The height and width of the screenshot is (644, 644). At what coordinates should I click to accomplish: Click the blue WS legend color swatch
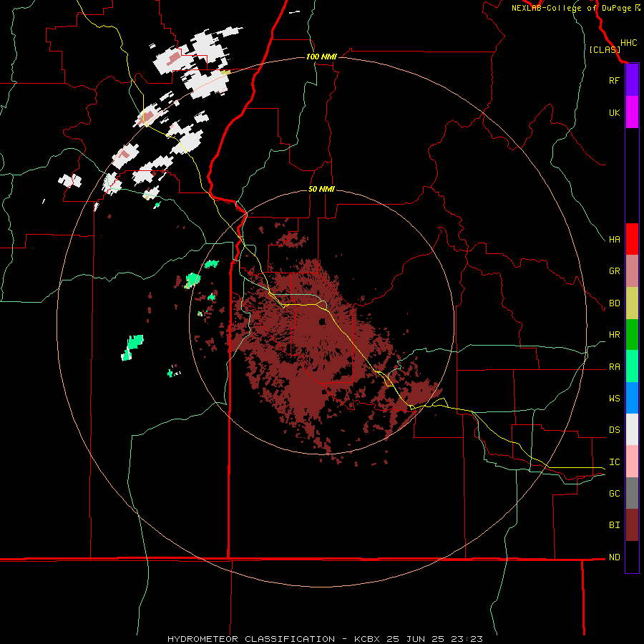point(632,398)
